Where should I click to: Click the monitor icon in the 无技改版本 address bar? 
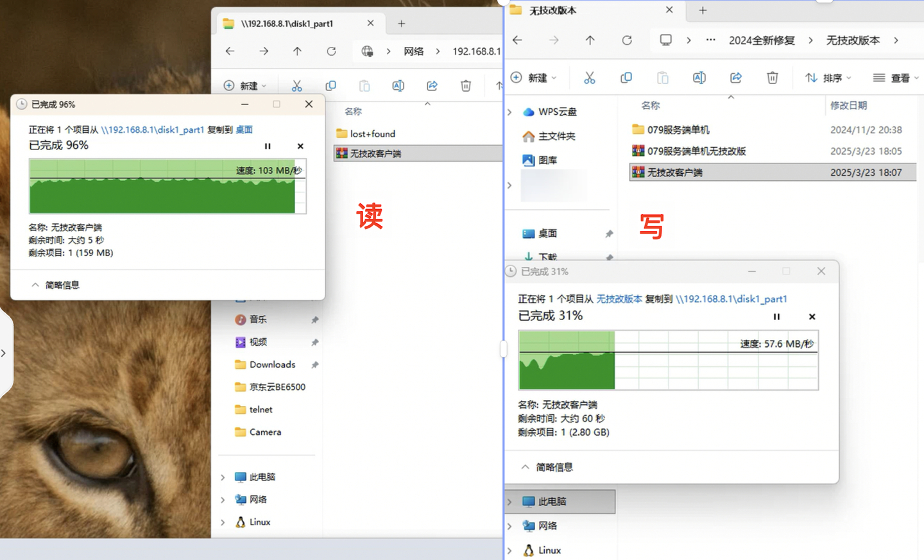pyautogui.click(x=666, y=40)
